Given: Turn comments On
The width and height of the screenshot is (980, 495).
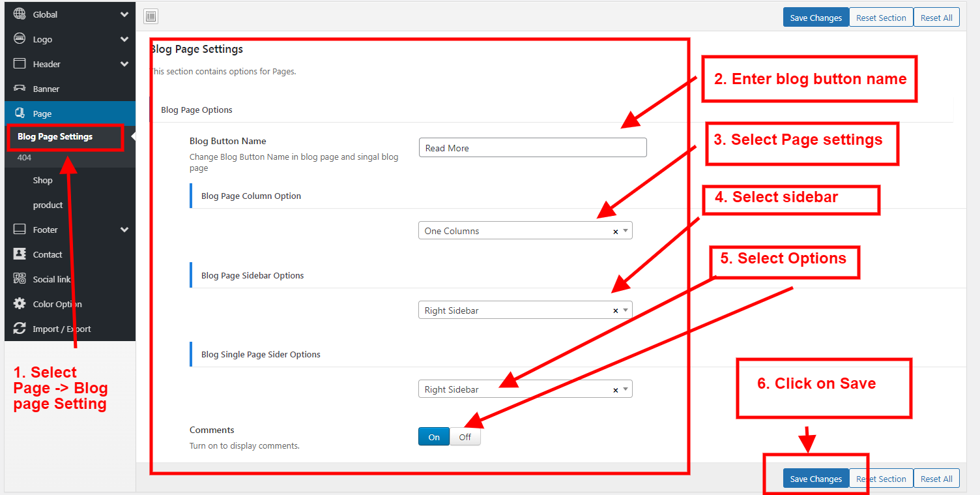Looking at the screenshot, I should [434, 437].
